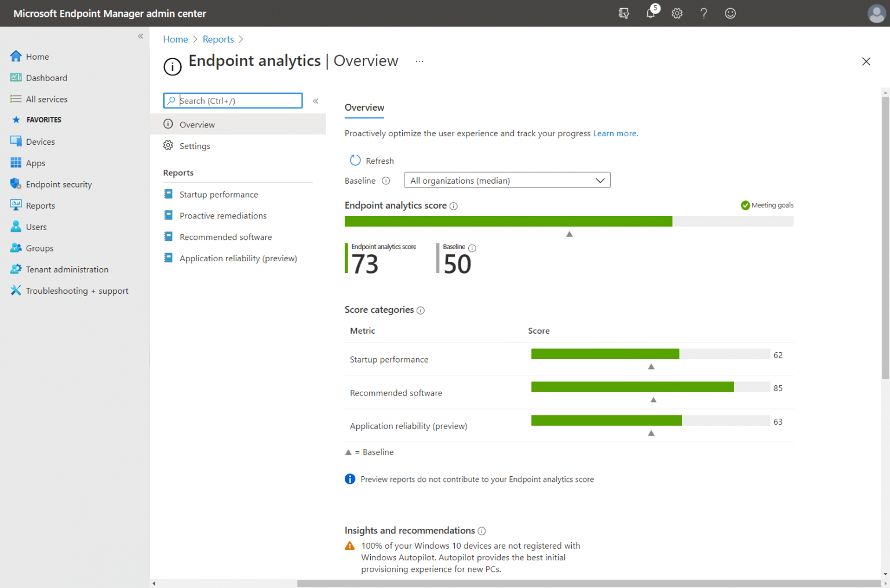Image resolution: width=890 pixels, height=588 pixels.
Task: Click the Score categories info icon
Action: [420, 310]
